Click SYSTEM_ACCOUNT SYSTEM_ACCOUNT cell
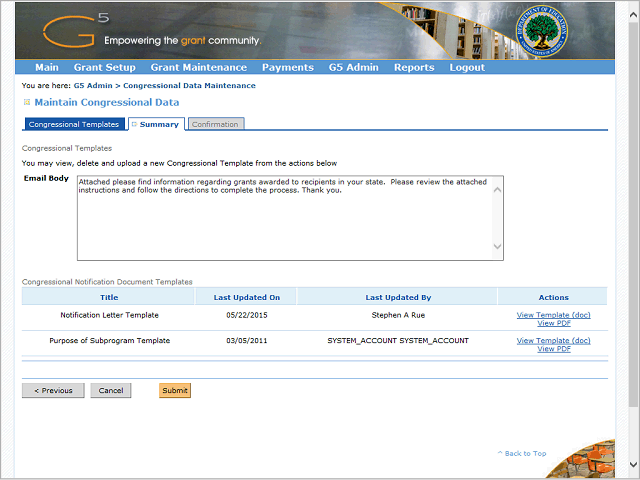This screenshot has height=480, width=640. click(398, 340)
